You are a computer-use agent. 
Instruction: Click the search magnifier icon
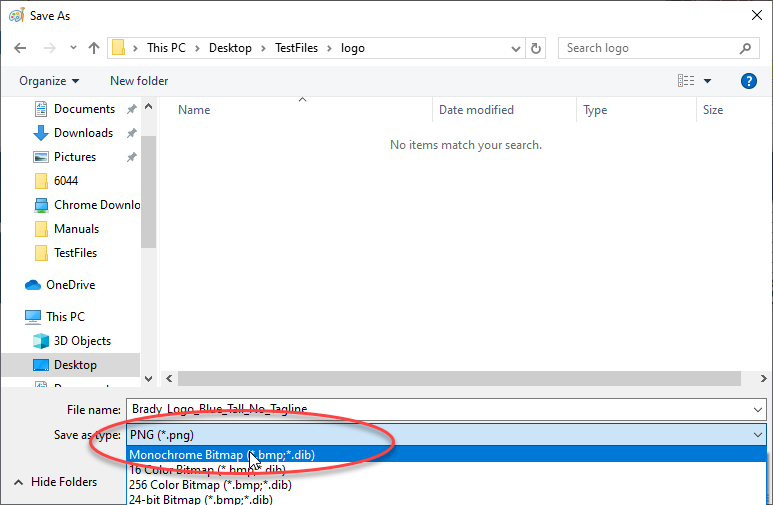[x=745, y=48]
